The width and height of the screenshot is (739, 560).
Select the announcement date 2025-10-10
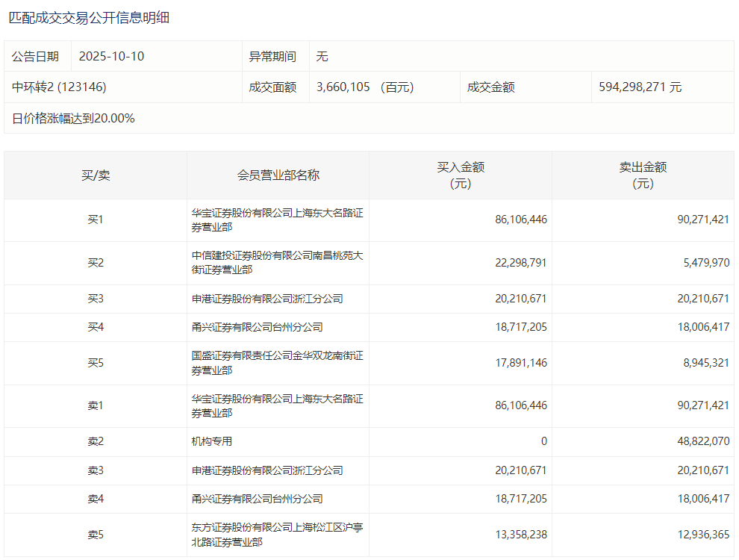pos(111,56)
